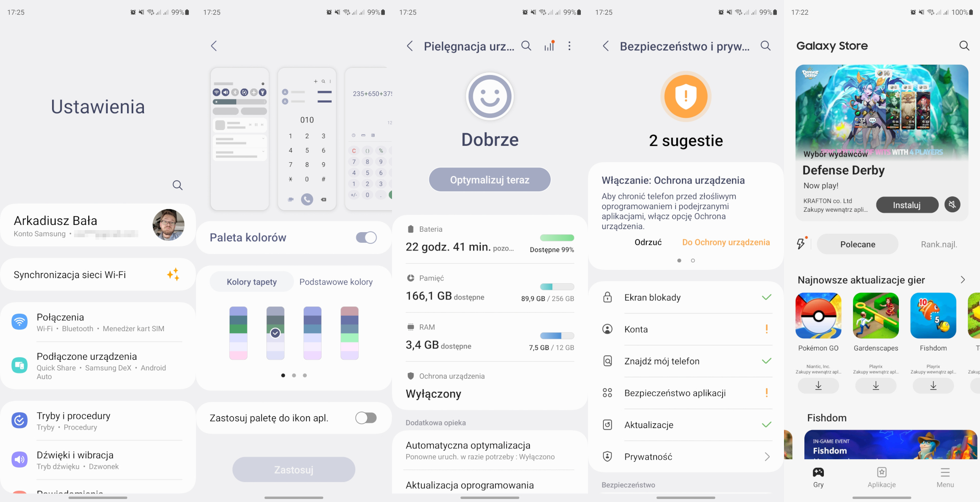Viewport: 980px width, 502px height.
Task: Download Pokémon GO with the arrow icon
Action: tap(818, 386)
